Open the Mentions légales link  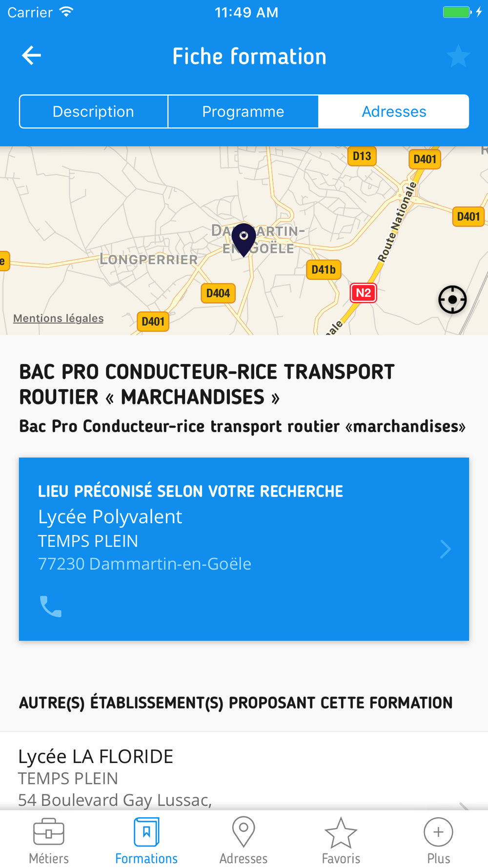pyautogui.click(x=58, y=318)
